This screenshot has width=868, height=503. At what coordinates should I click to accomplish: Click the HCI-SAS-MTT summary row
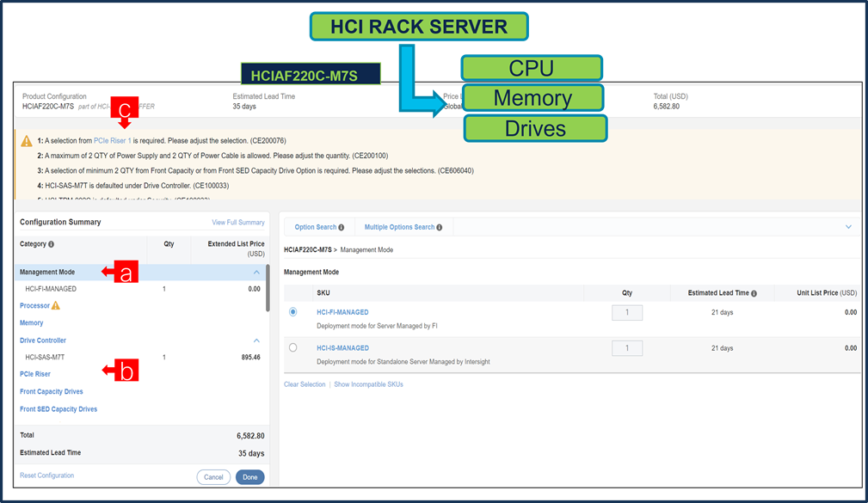tap(140, 358)
